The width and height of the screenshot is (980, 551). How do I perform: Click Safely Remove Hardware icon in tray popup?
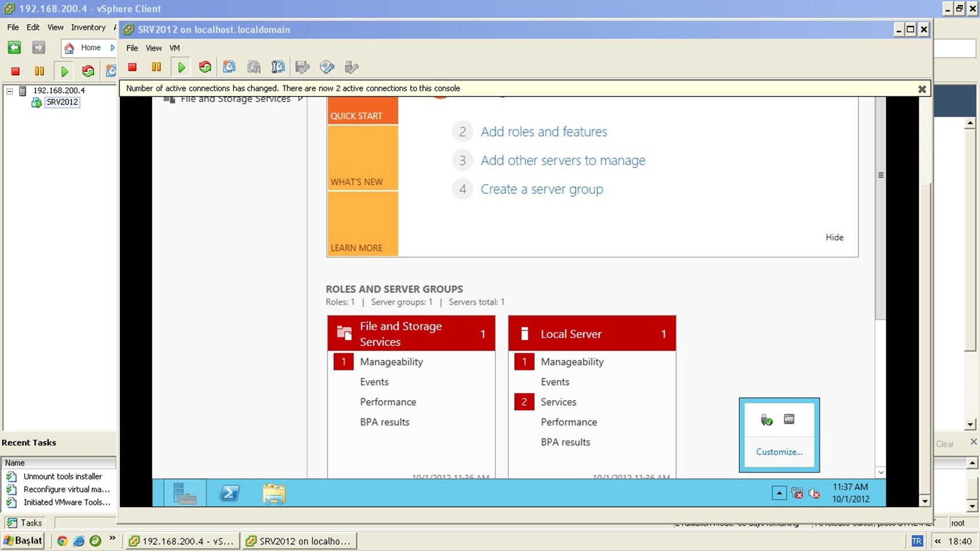pyautogui.click(x=767, y=420)
